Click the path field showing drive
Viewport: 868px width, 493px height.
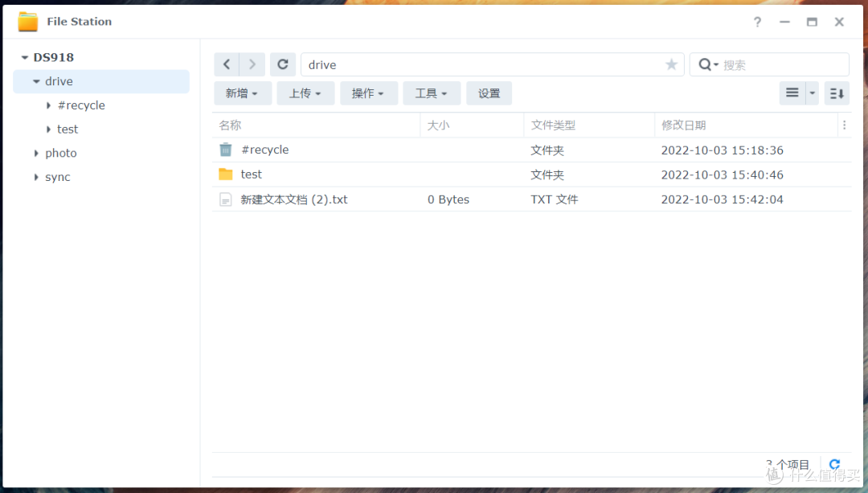pyautogui.click(x=493, y=65)
